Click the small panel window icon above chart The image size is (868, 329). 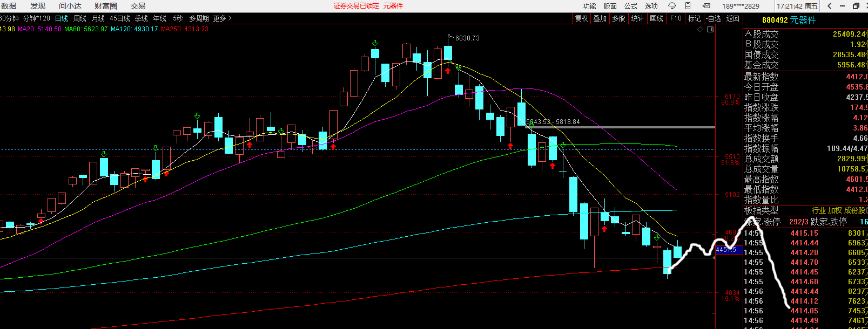click(x=710, y=29)
